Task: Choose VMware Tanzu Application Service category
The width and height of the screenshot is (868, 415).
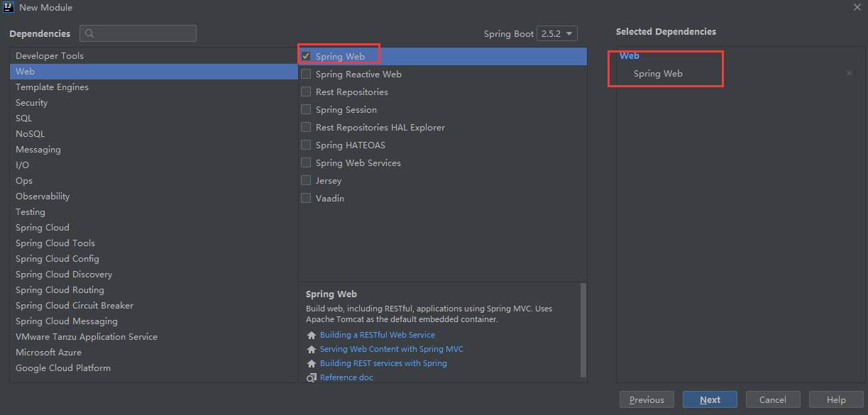Action: click(153, 337)
